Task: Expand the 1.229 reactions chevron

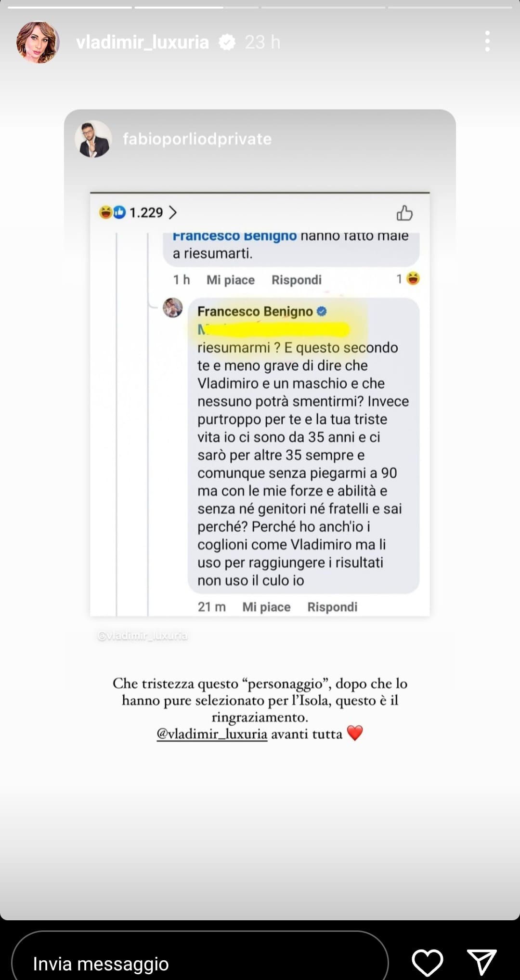Action: pos(173,212)
